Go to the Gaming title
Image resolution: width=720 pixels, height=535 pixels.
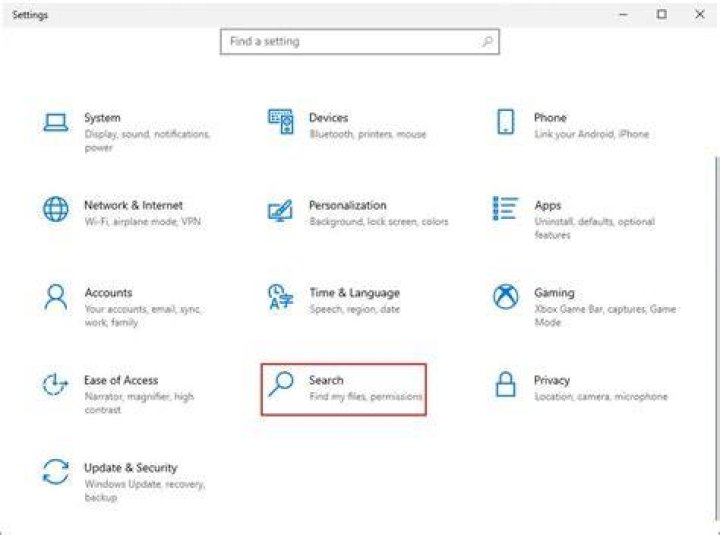tap(554, 293)
